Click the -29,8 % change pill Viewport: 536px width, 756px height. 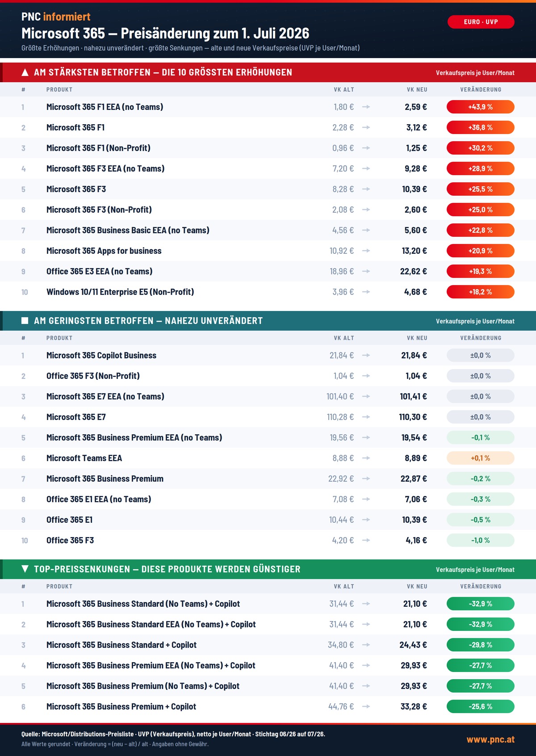coord(481,645)
